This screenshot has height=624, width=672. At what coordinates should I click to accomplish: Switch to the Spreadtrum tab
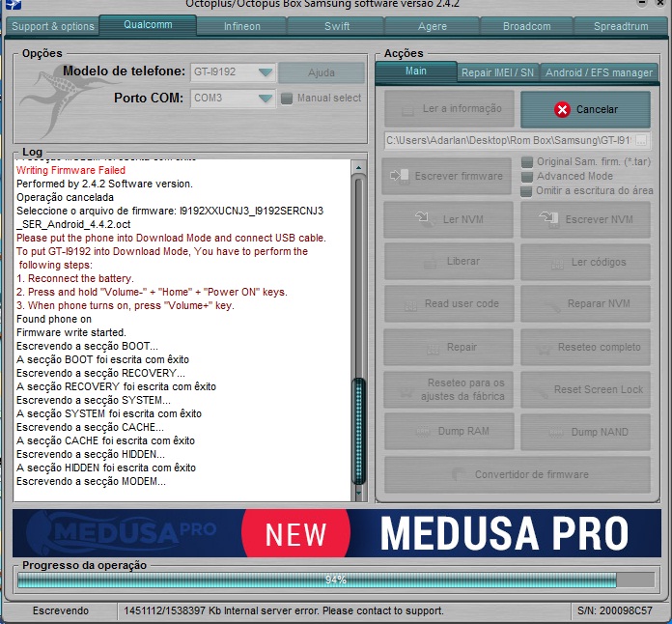[621, 26]
